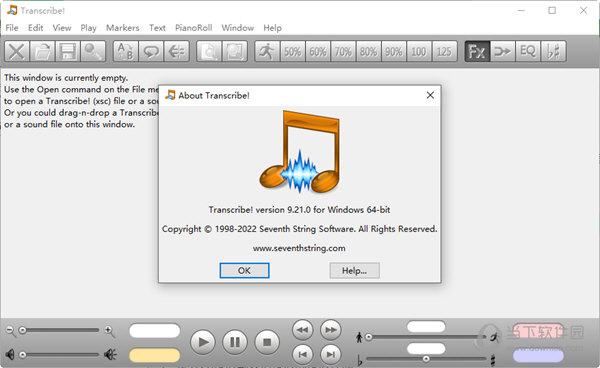This screenshot has width=600, height=368.
Task: Open the File menu
Action: click(12, 28)
